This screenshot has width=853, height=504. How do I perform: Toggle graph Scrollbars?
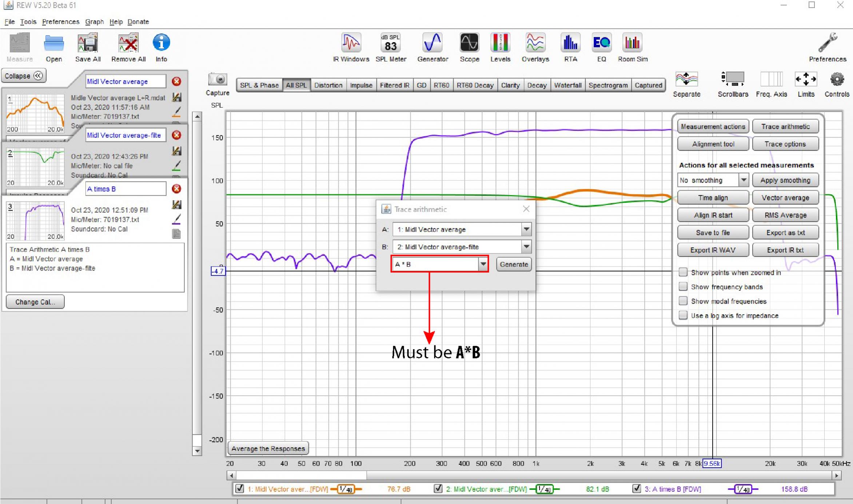point(733,84)
